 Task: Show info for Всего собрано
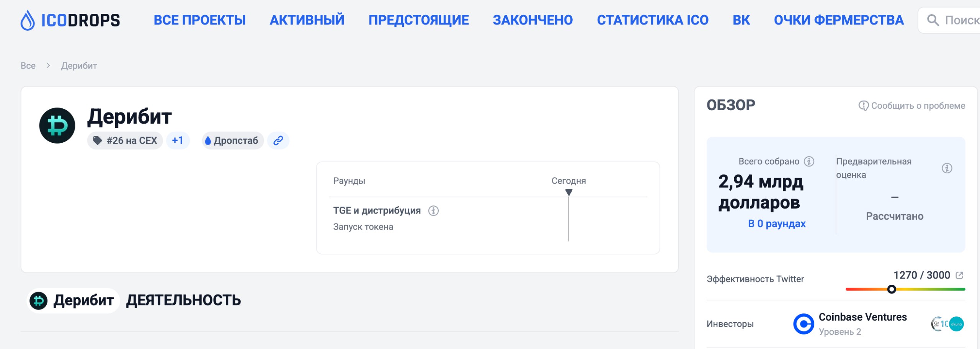[x=809, y=161]
